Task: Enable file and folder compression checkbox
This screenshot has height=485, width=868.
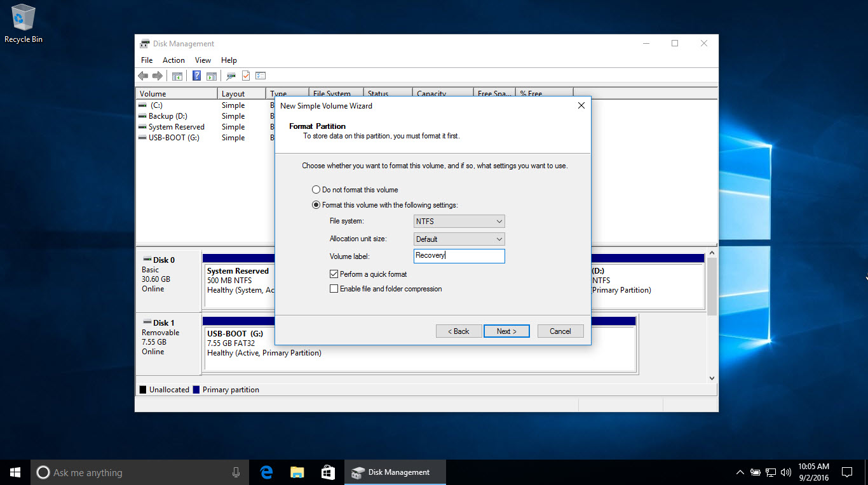Action: click(386, 289)
